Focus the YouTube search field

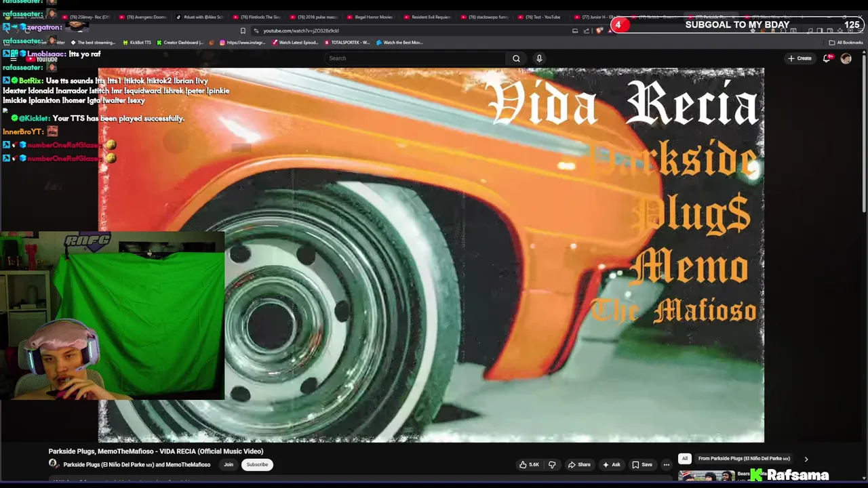point(415,58)
